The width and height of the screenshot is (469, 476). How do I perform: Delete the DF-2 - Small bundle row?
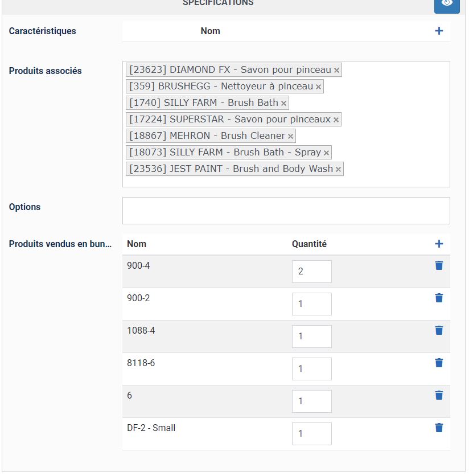coord(439,428)
